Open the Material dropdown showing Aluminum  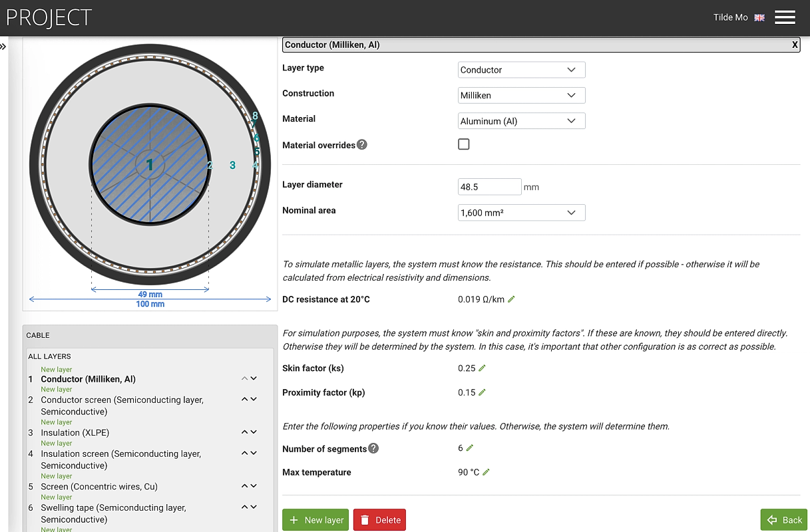click(x=522, y=121)
